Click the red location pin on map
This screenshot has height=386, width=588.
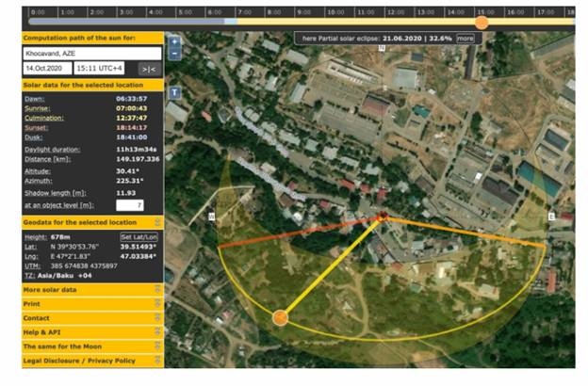coord(383,217)
